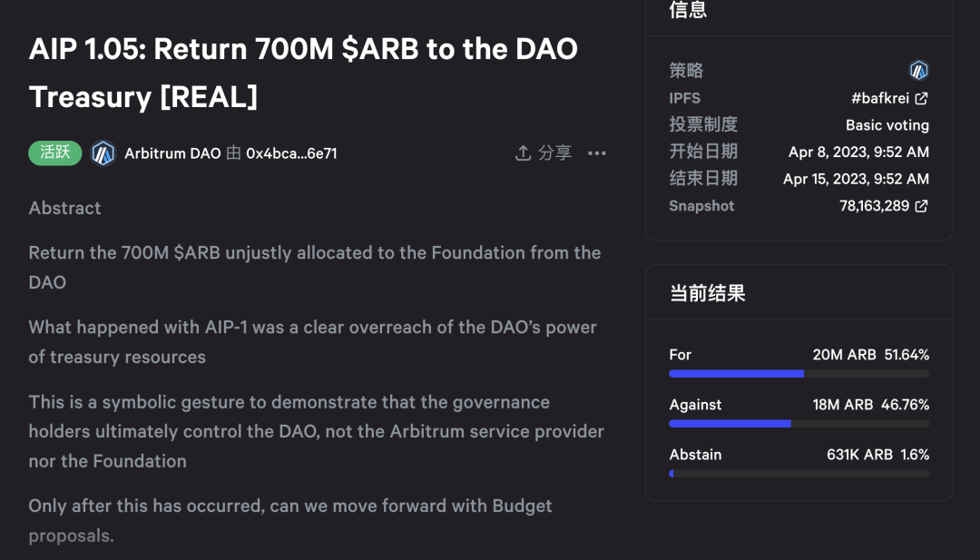The image size is (980, 560).
Task: Click the Arbitrum DAO space name
Action: [172, 153]
